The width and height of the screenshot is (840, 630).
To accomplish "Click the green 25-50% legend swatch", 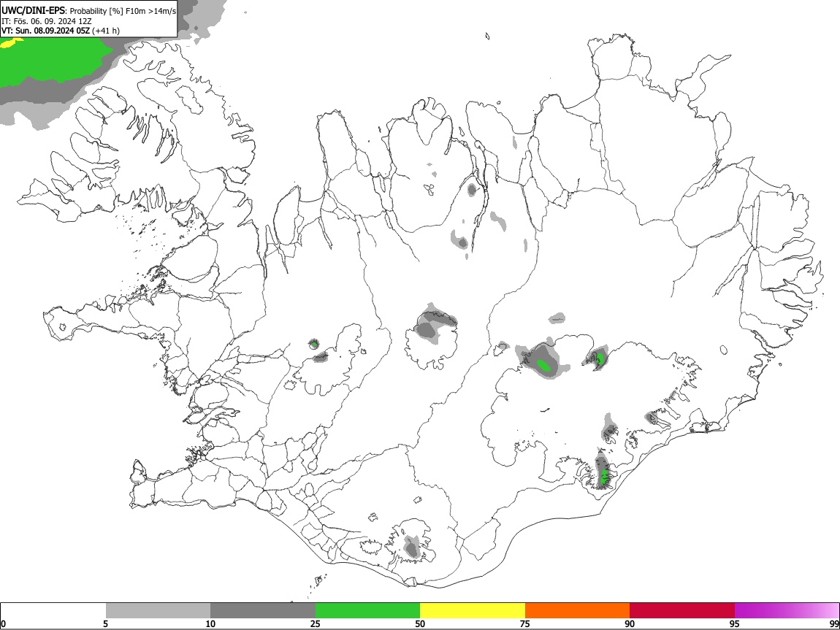I will [x=367, y=610].
